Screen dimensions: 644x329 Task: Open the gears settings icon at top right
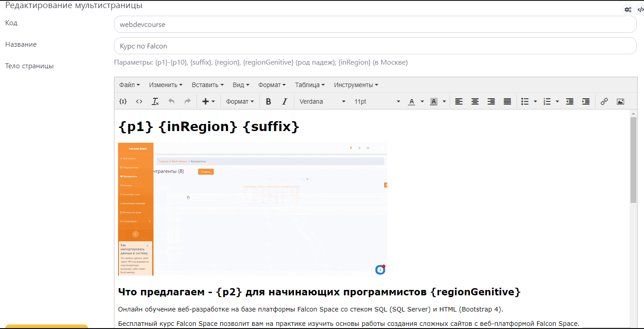click(x=628, y=9)
